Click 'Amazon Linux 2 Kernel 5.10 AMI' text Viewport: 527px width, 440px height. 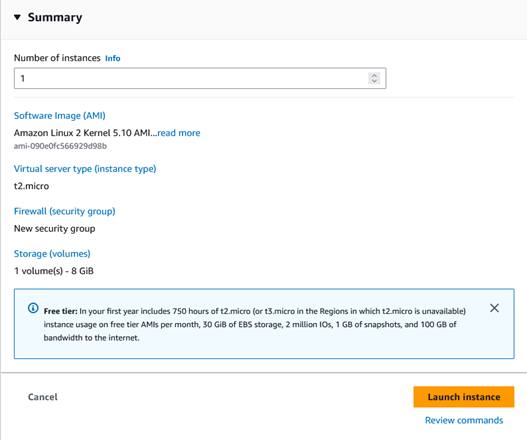coord(82,133)
